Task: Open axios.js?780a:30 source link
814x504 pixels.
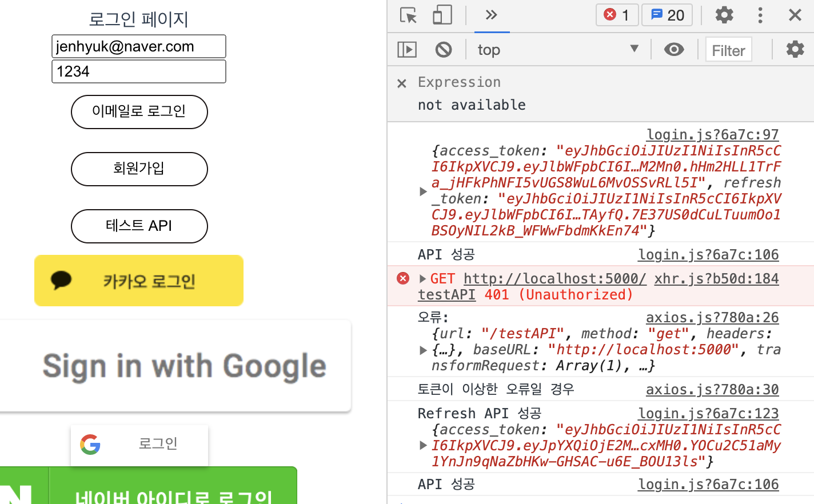Action: coord(712,389)
